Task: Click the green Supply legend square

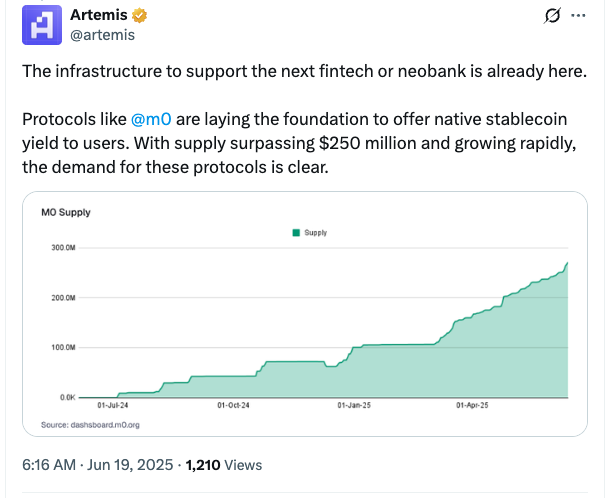Action: click(x=295, y=232)
